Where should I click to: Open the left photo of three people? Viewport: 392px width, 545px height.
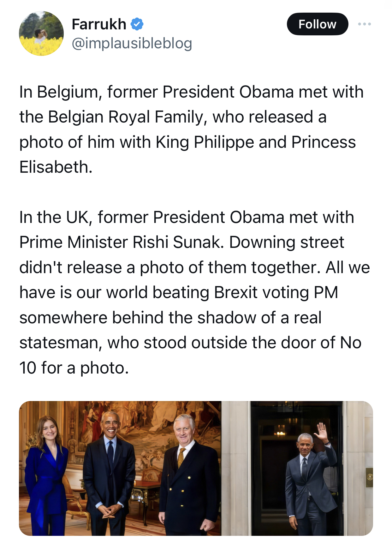pos(120,468)
